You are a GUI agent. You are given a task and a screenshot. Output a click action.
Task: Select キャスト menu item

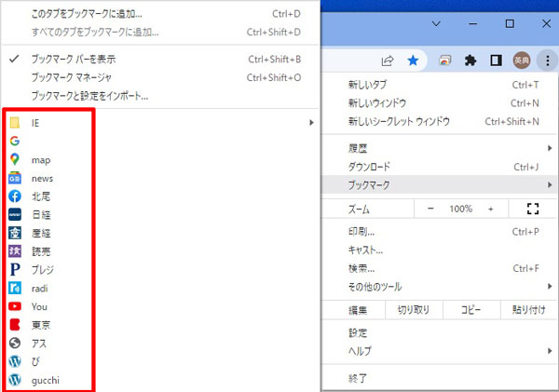click(x=439, y=250)
